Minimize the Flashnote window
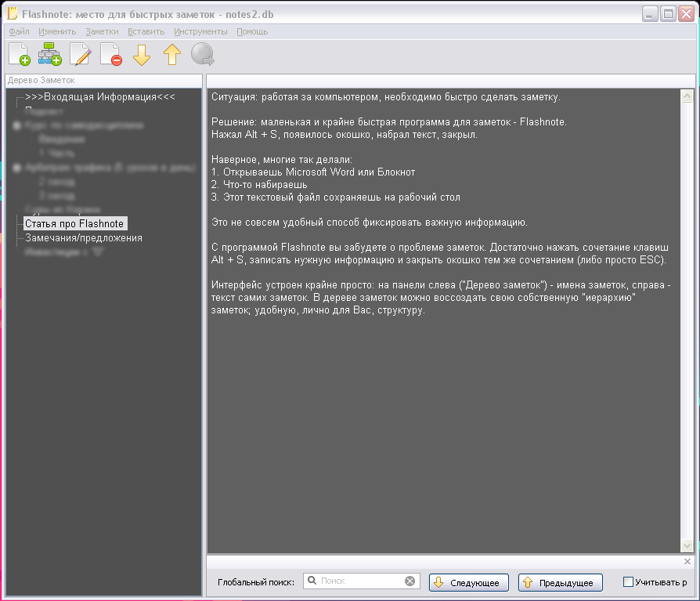700x601 pixels. pyautogui.click(x=650, y=14)
